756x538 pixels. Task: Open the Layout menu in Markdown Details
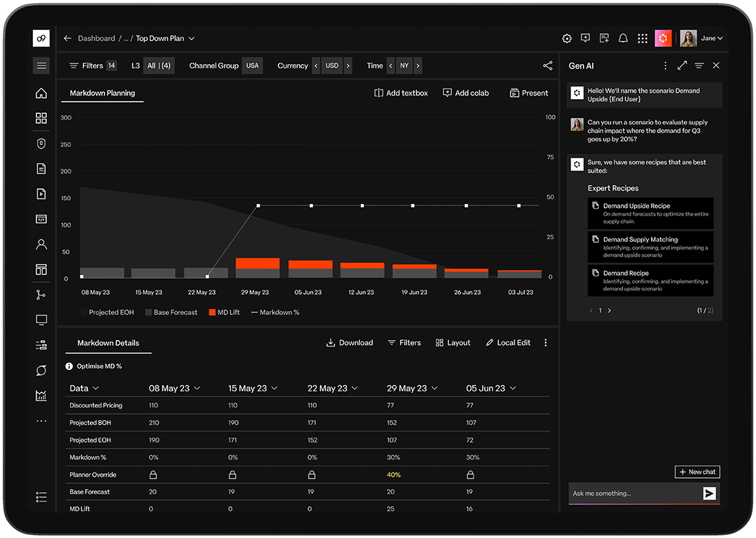(x=453, y=342)
